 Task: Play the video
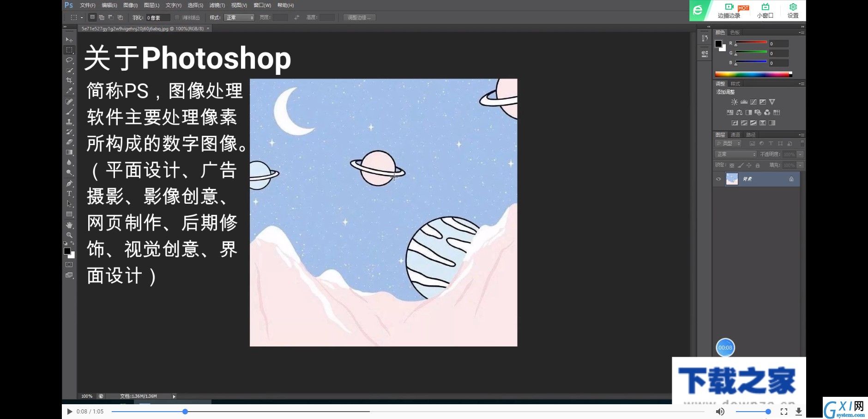[x=69, y=411]
